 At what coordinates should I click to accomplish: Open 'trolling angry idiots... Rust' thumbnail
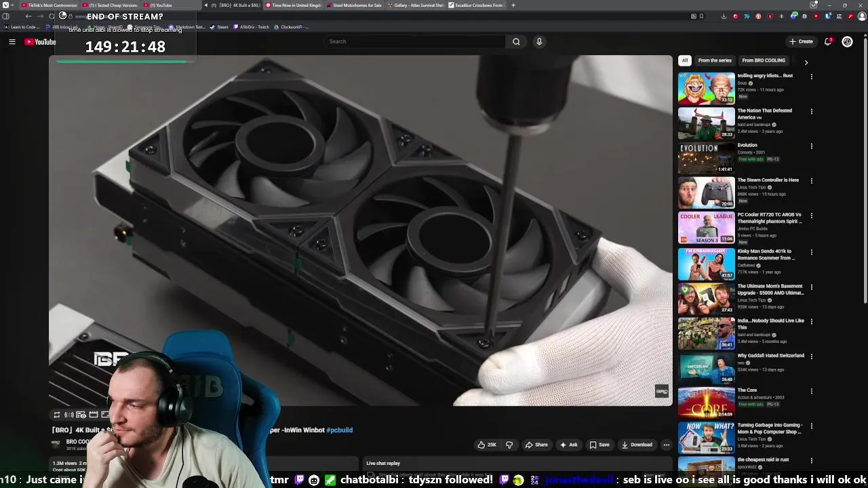(706, 88)
